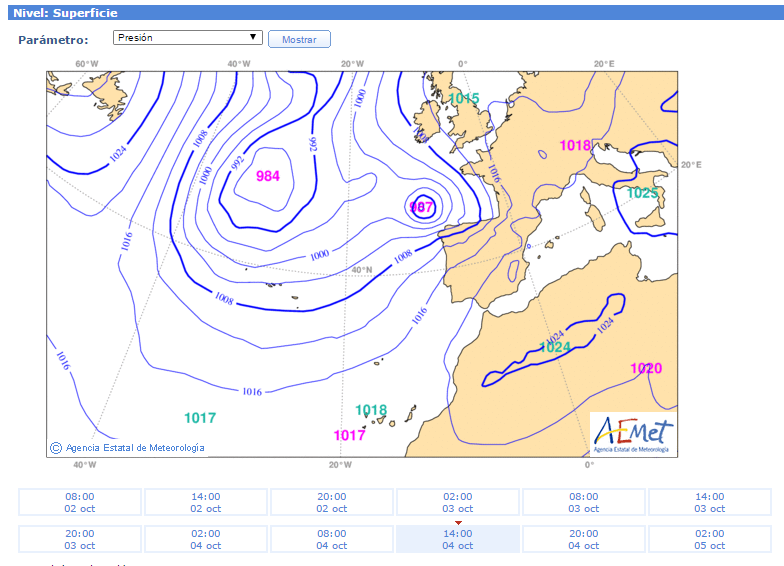Click the magenta 1017 label near Canaries

click(x=350, y=436)
